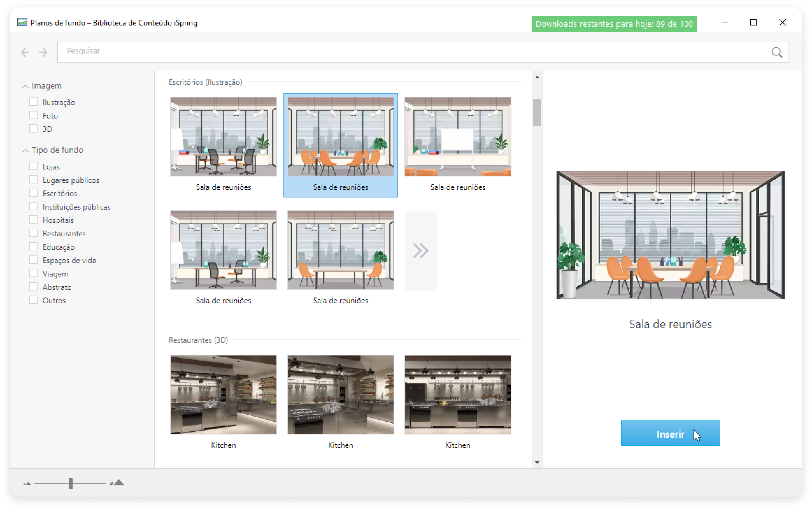The image size is (812, 509).
Task: Click the search magnifier icon
Action: [777, 52]
